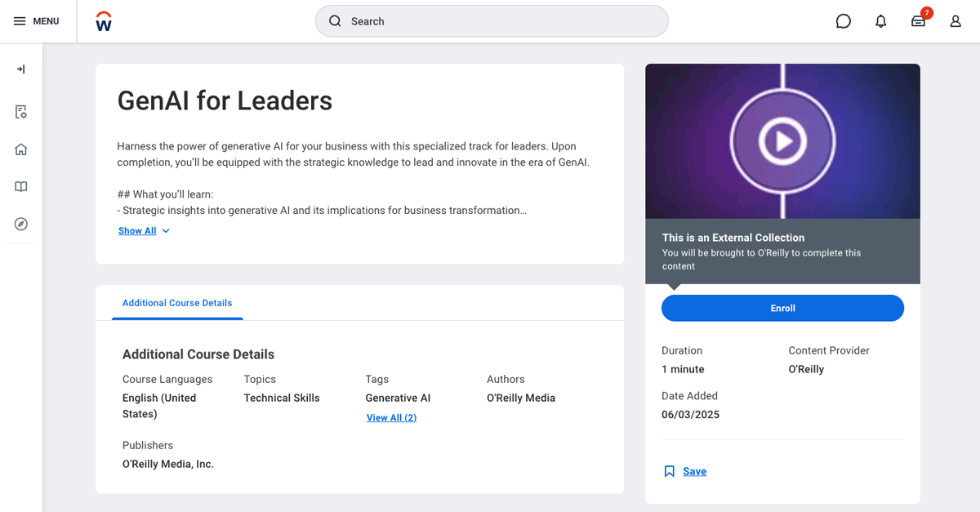Screen dimensions: 980x512
Task: Click the Content Provider label
Action: (x=829, y=350)
